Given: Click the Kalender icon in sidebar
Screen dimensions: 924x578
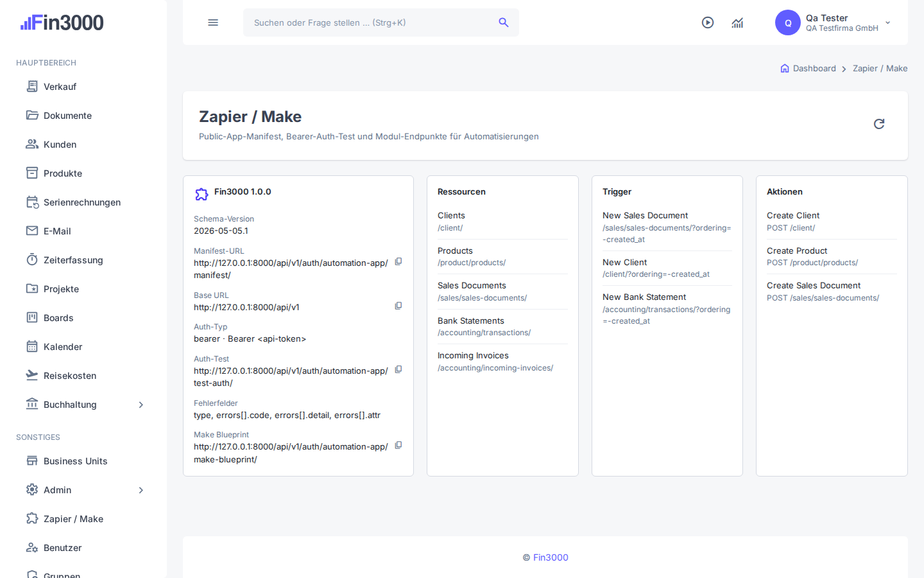Looking at the screenshot, I should pos(32,346).
